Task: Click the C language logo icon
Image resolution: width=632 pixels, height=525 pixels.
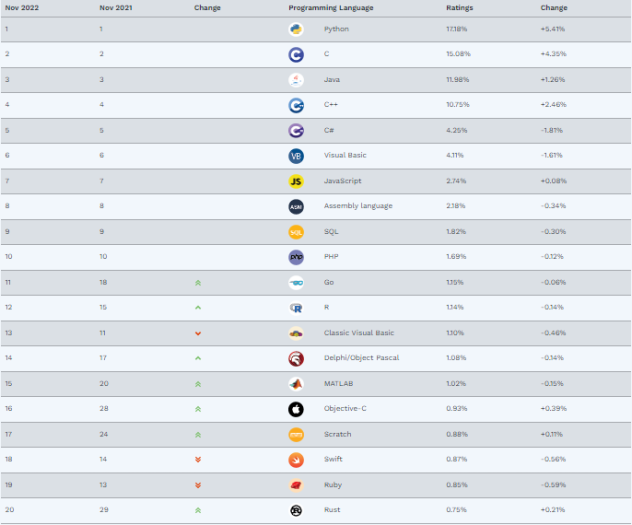Action: (x=296, y=54)
